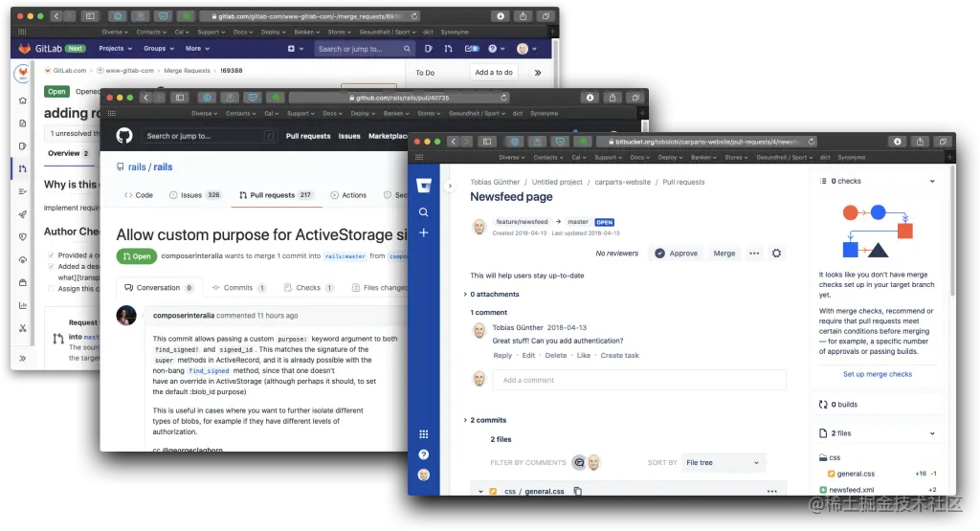The width and height of the screenshot is (980, 531).
Task: Open the GitLab More dropdown
Action: 197,48
